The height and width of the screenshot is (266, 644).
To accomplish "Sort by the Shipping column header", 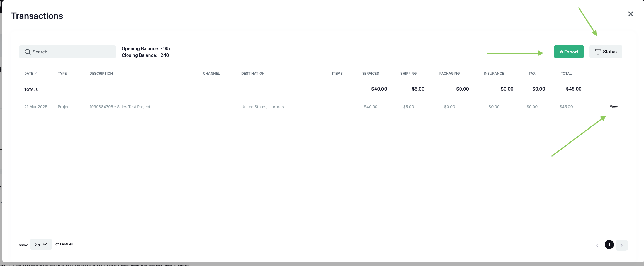I will click(408, 74).
